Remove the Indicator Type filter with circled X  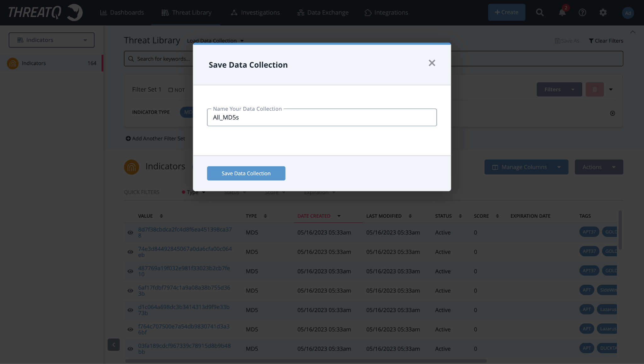613,113
